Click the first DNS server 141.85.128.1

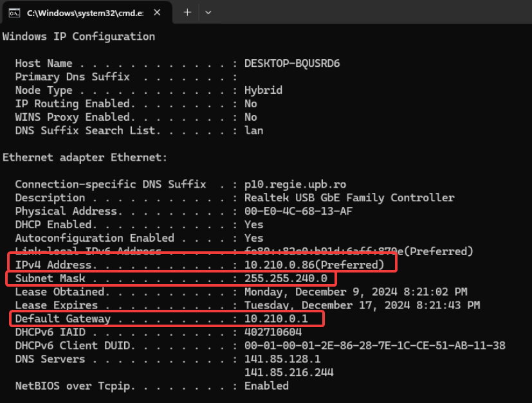[x=282, y=359]
